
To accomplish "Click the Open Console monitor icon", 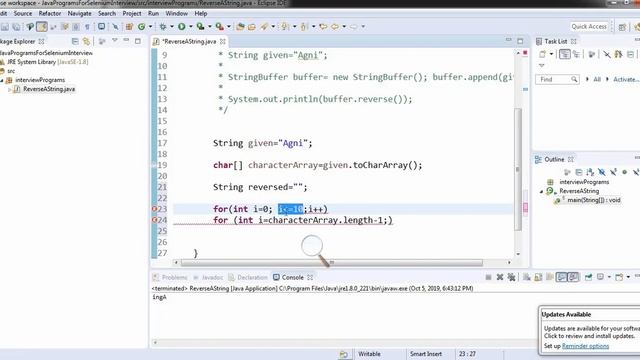I will pos(101,27).
